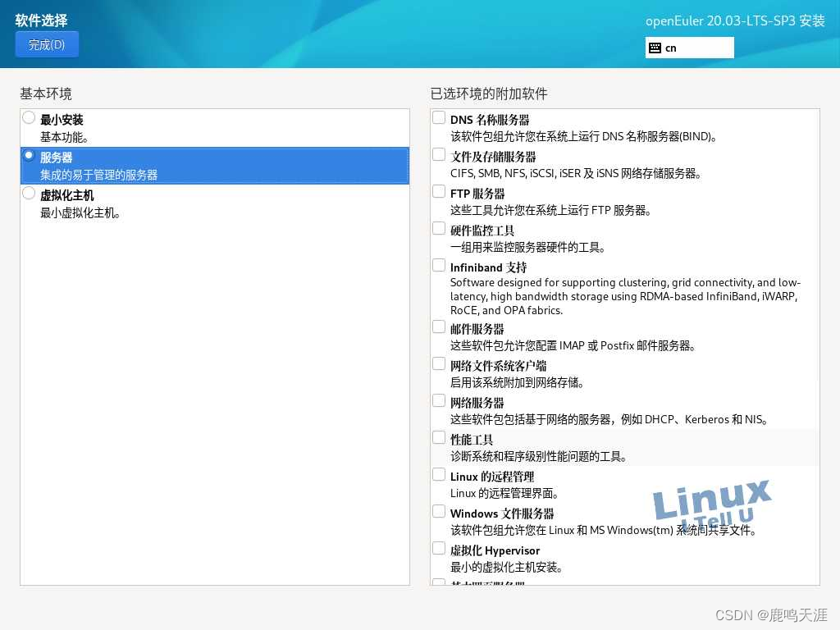Enable the Infiniband 支持 checkbox
Viewport: 840px width, 630px height.
[439, 265]
